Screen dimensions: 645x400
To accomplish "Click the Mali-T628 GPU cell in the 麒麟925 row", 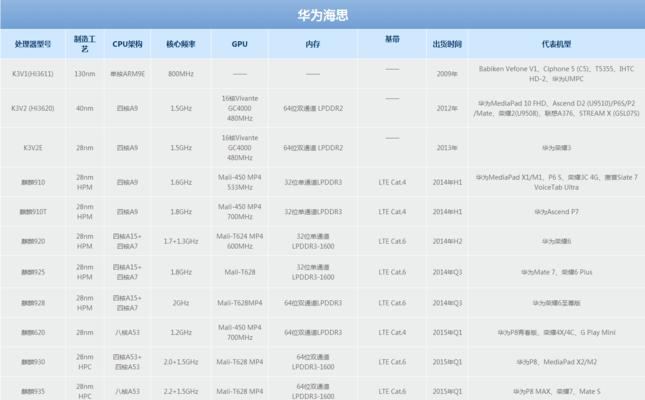I will (239, 272).
